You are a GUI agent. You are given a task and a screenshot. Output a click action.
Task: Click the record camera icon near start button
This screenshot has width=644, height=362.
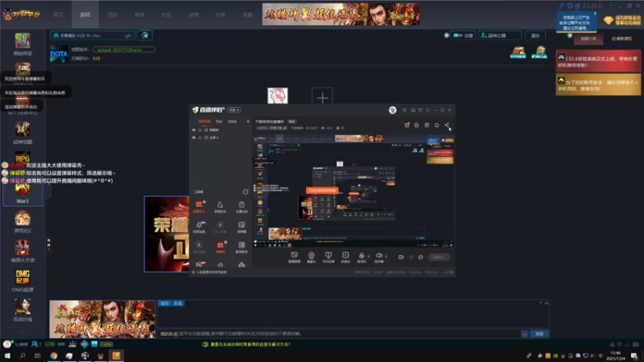coord(401,257)
